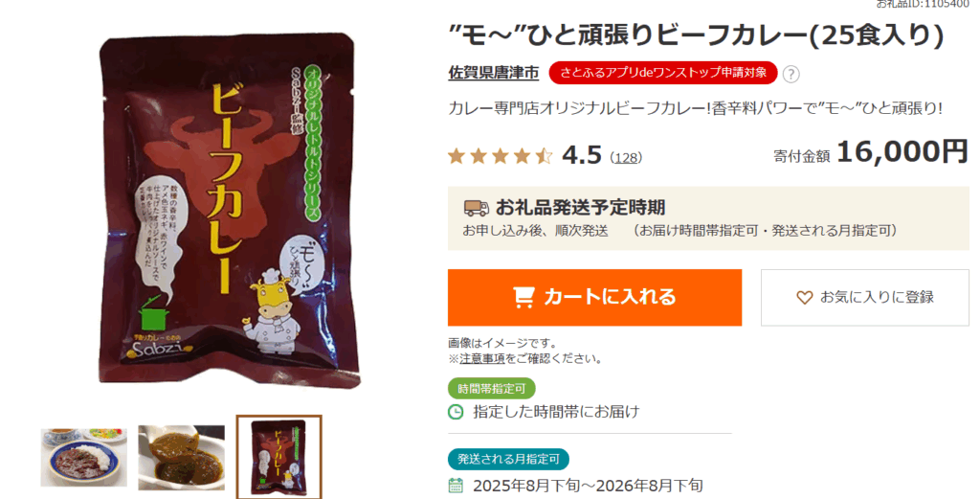
Task: Select the beef curry package thumbnail
Action: pos(278,457)
